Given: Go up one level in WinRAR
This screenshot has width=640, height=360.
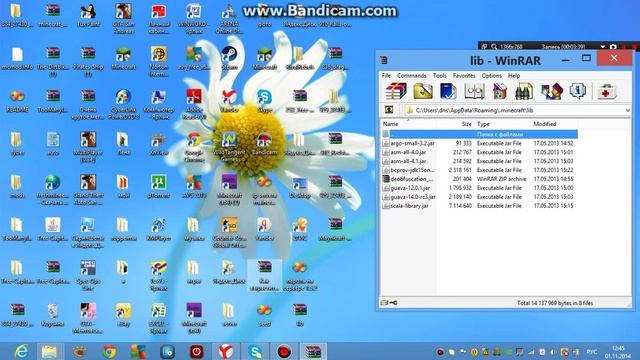Looking at the screenshot, I should 389,110.
